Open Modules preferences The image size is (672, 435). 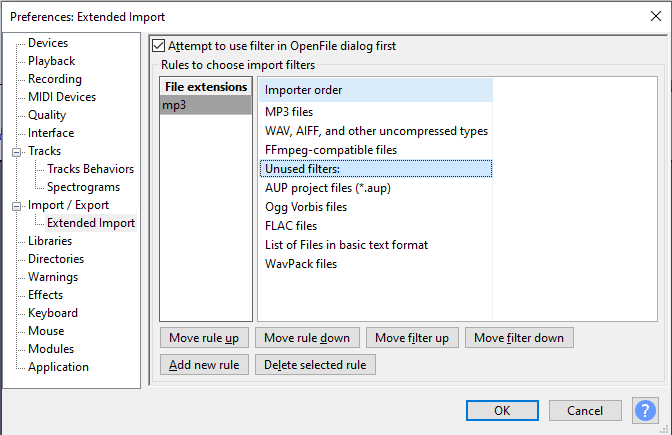pos(51,349)
